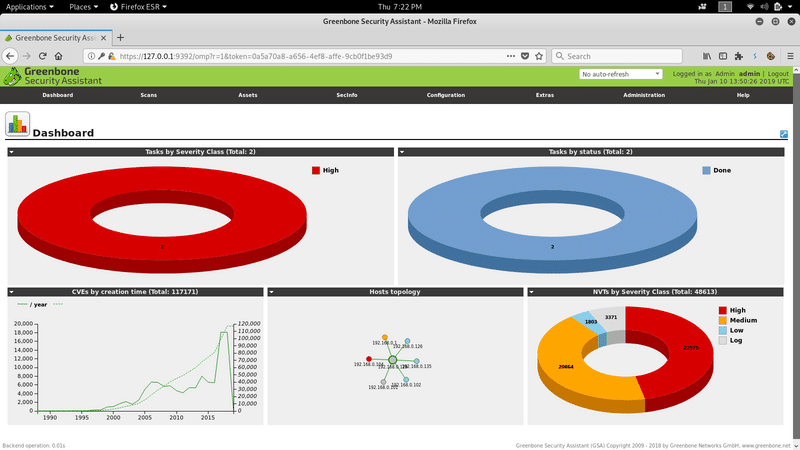Open the Scans menu
The width and height of the screenshot is (800, 450).
[149, 95]
